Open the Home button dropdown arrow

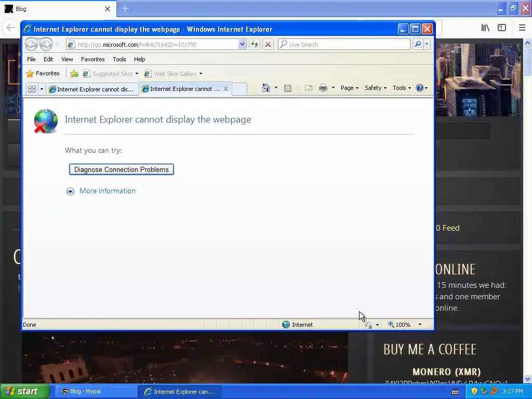(x=276, y=88)
